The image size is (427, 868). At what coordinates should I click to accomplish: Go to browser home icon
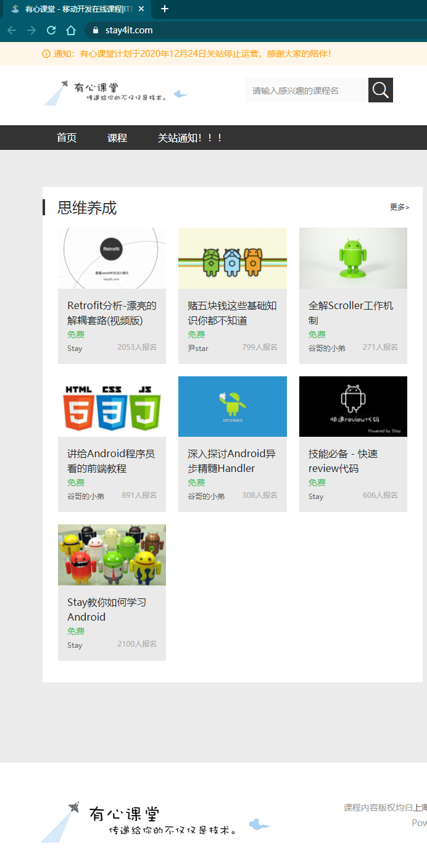point(71,30)
